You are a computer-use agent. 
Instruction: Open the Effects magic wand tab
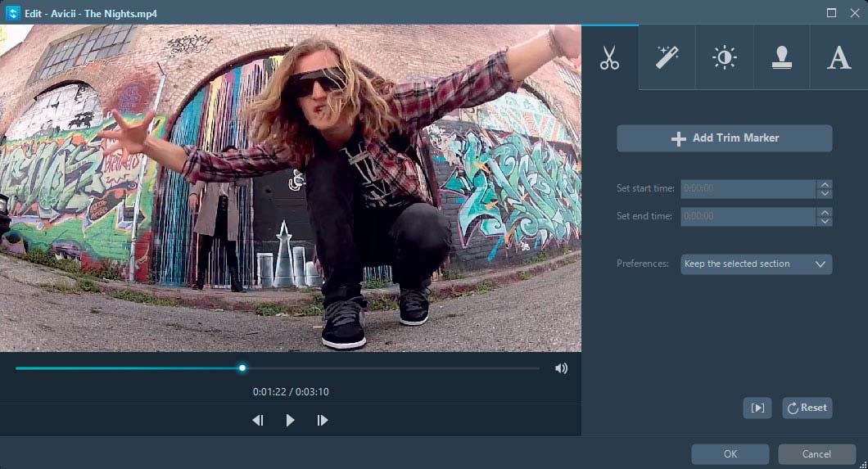click(667, 57)
